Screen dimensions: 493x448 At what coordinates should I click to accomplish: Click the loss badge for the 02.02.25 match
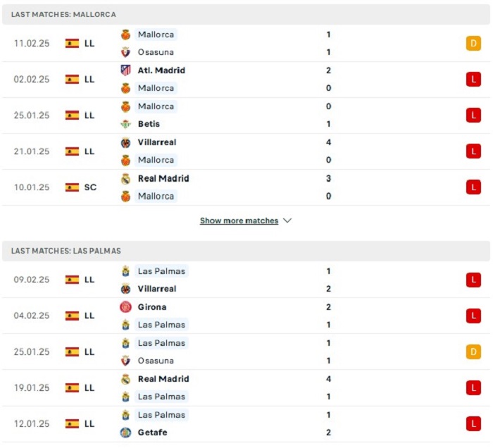pos(473,80)
